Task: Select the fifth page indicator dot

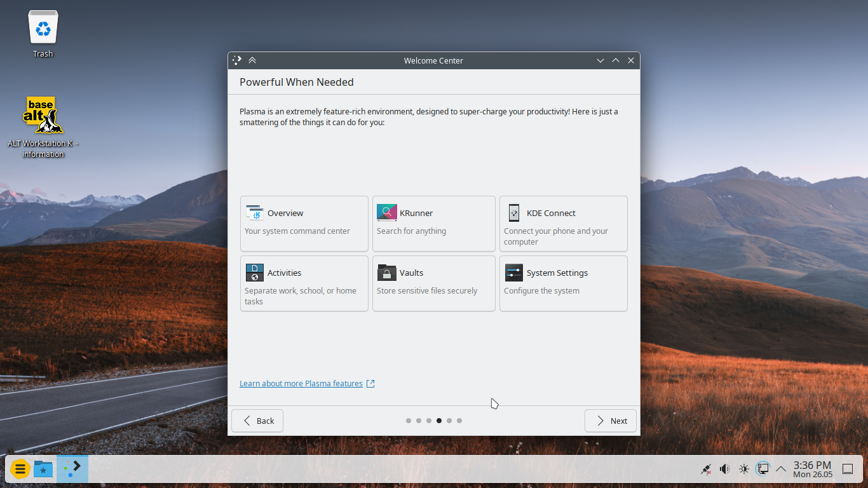Action: 449,421
